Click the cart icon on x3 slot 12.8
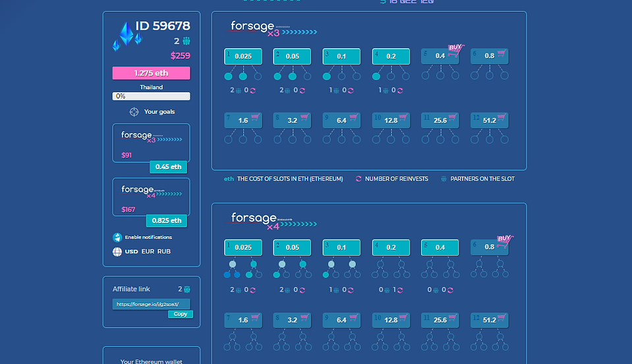 pos(403,117)
